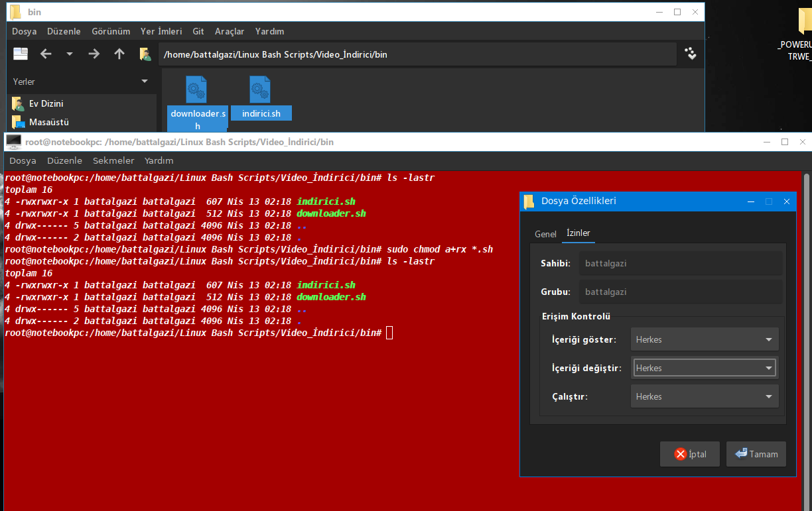Click indirici.sh in first ls terminal output

tap(326, 201)
